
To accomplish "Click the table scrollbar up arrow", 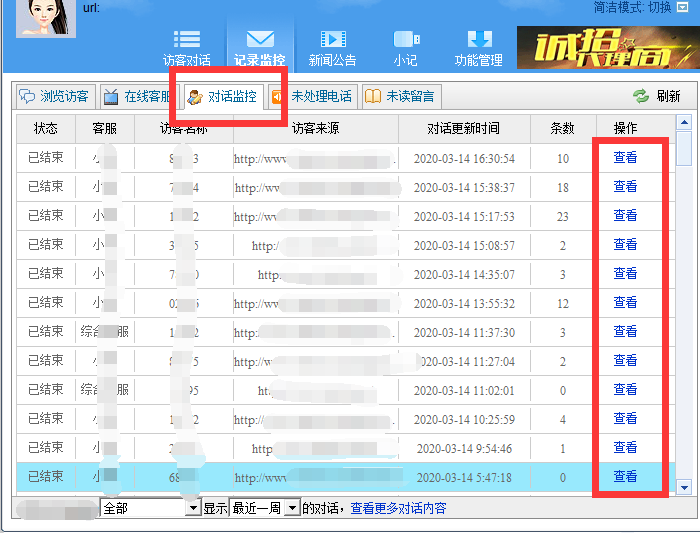I will coord(684,122).
